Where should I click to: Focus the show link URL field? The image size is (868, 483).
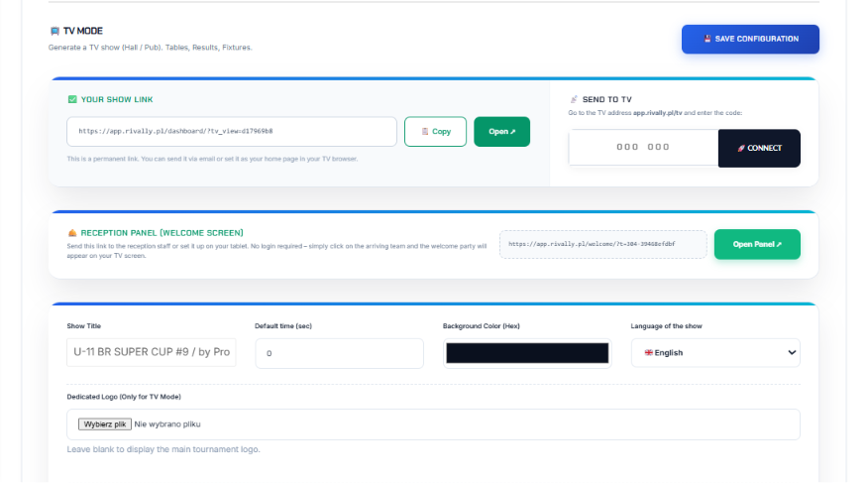tap(232, 132)
